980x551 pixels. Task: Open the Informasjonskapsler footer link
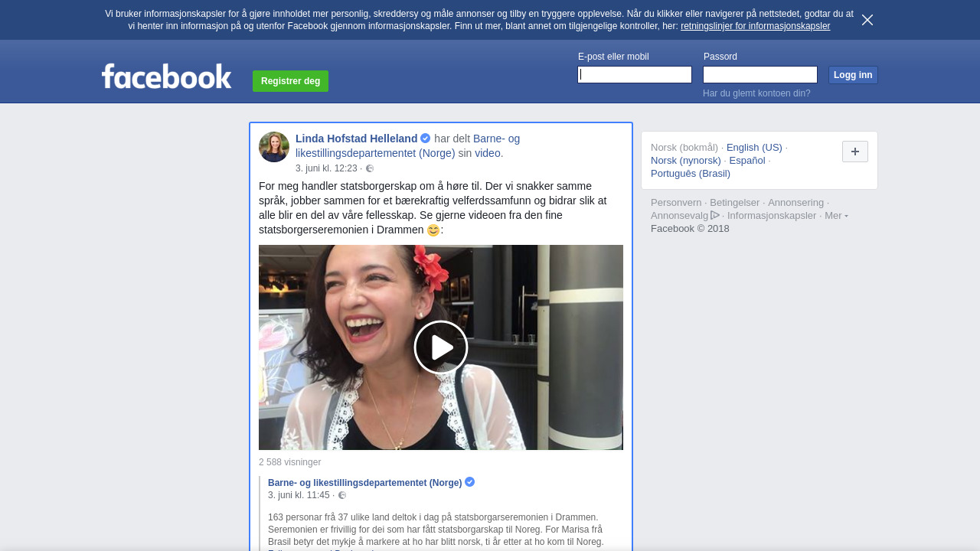(772, 216)
